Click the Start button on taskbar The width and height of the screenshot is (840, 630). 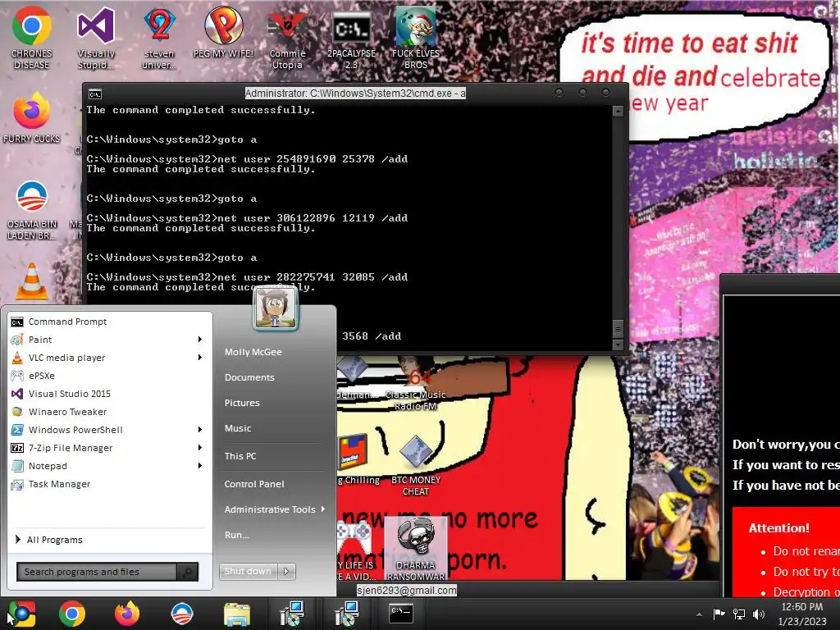pyautogui.click(x=21, y=614)
